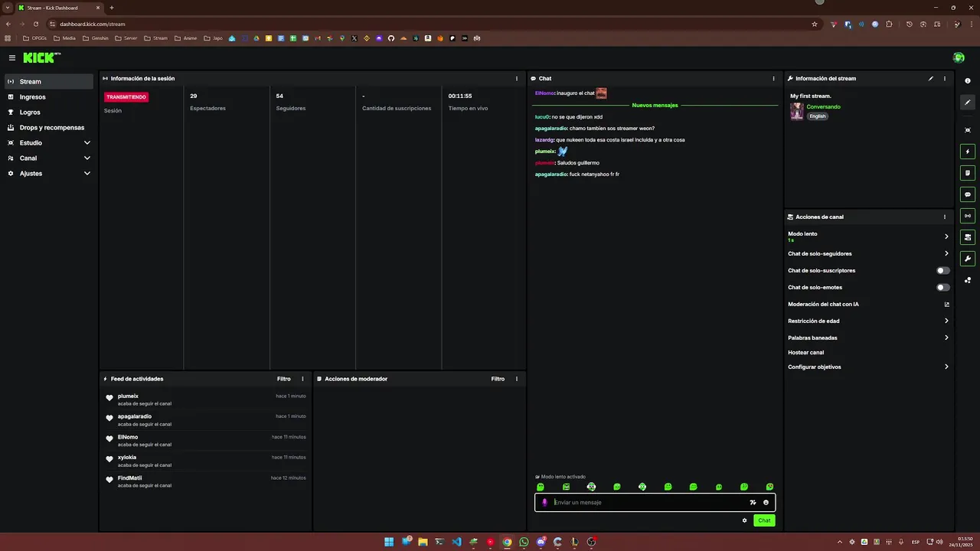Click lazardg username in chat
The height and width of the screenshot is (551, 980).
point(544,140)
